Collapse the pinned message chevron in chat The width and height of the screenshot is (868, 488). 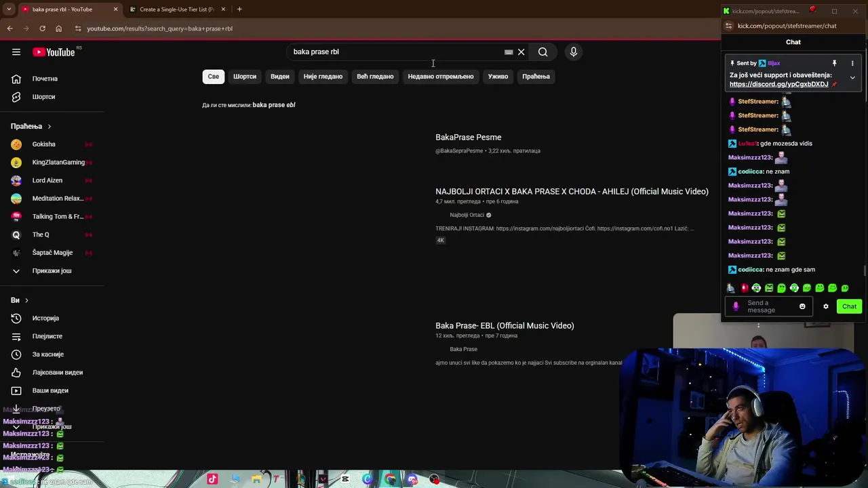(x=852, y=78)
